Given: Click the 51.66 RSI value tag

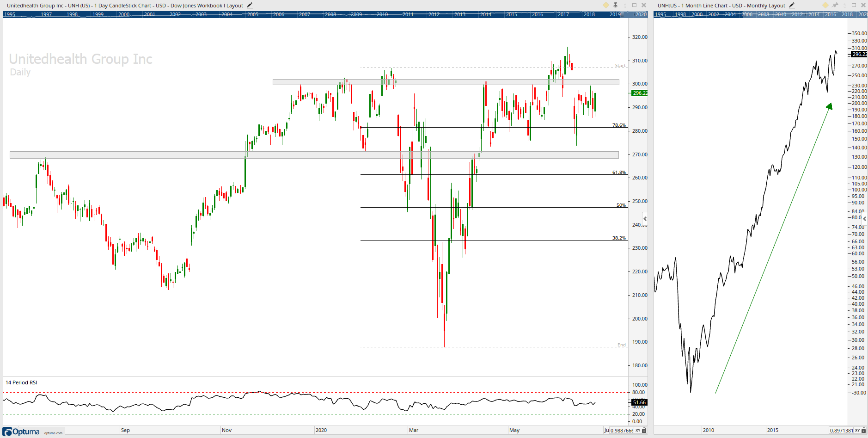Looking at the screenshot, I should tap(639, 402).
